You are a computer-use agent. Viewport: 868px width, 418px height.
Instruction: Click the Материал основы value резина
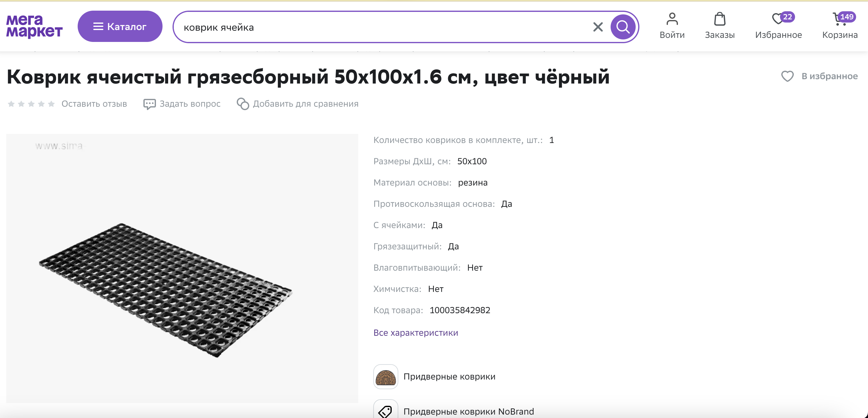coord(473,182)
